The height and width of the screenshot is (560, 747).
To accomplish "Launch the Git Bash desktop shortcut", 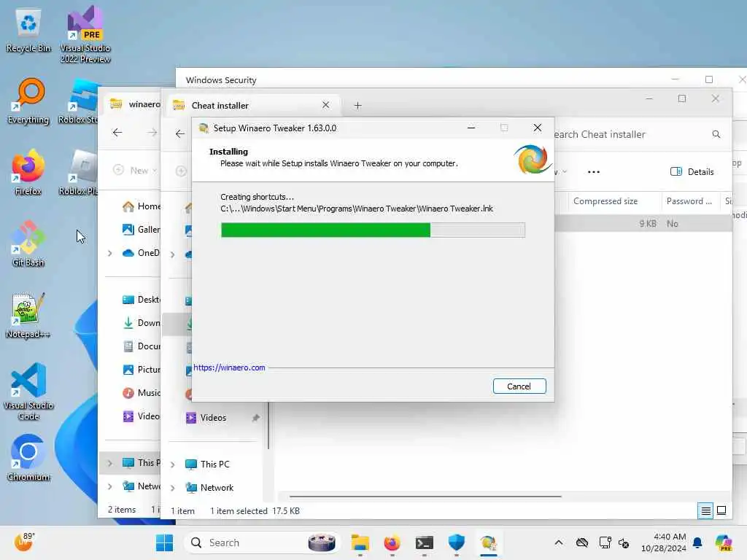I will [28, 244].
